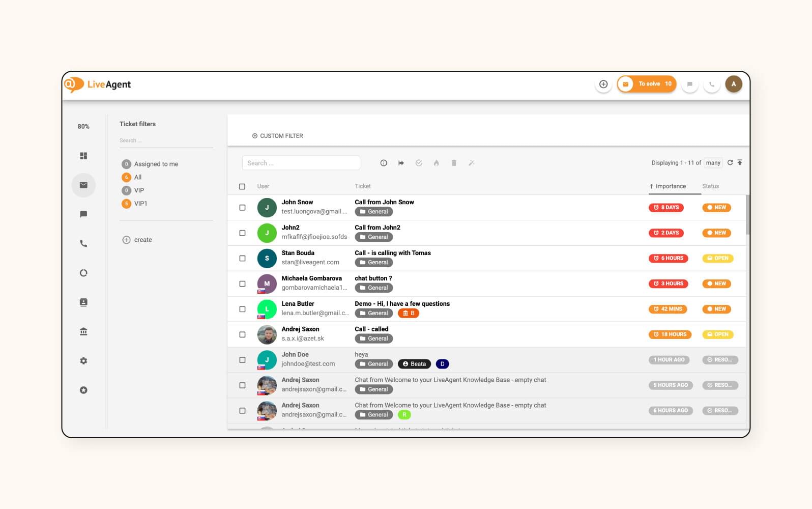Open the Customers contact-card icon in sidebar
This screenshot has width=812, height=509.
(83, 302)
